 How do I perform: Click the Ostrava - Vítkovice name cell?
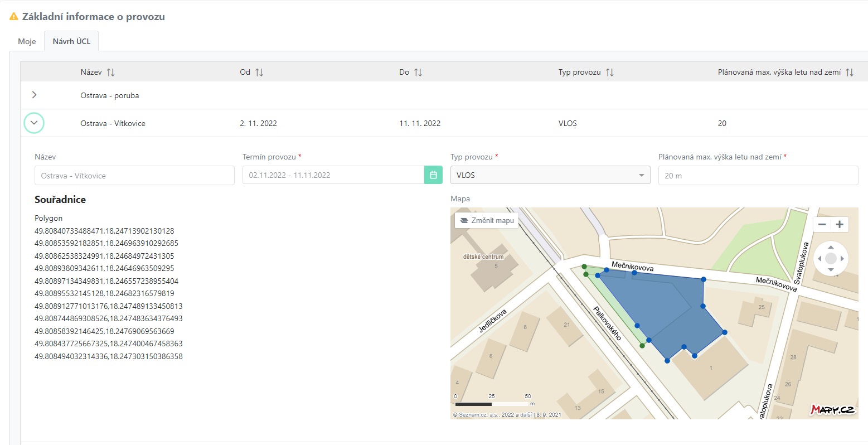(x=113, y=123)
